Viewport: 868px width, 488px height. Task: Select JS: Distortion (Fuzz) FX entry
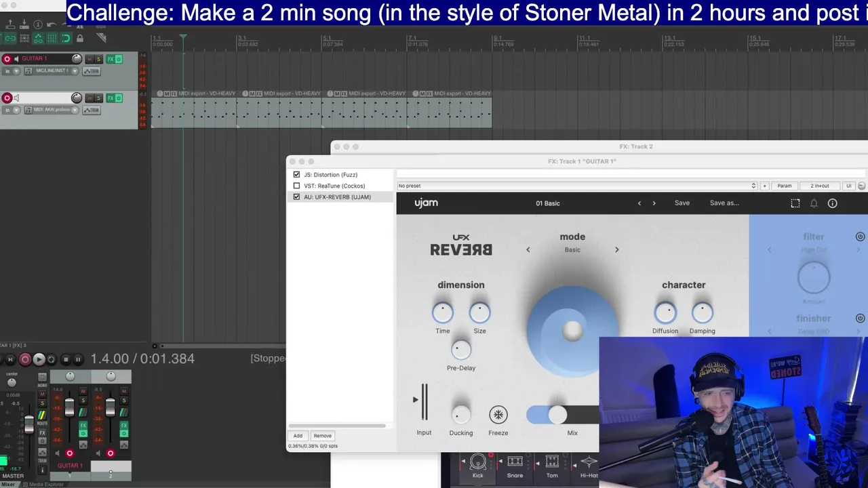[x=330, y=174]
